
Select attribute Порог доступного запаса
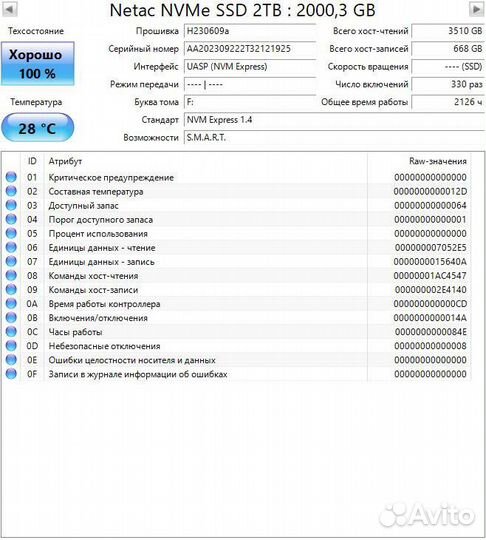tap(101, 220)
